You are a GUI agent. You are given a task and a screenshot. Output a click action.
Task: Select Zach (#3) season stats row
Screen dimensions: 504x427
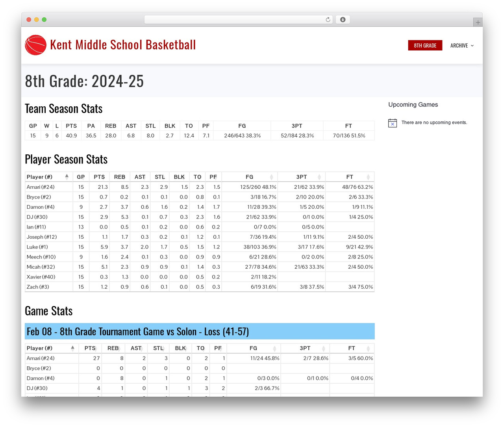[200, 287]
